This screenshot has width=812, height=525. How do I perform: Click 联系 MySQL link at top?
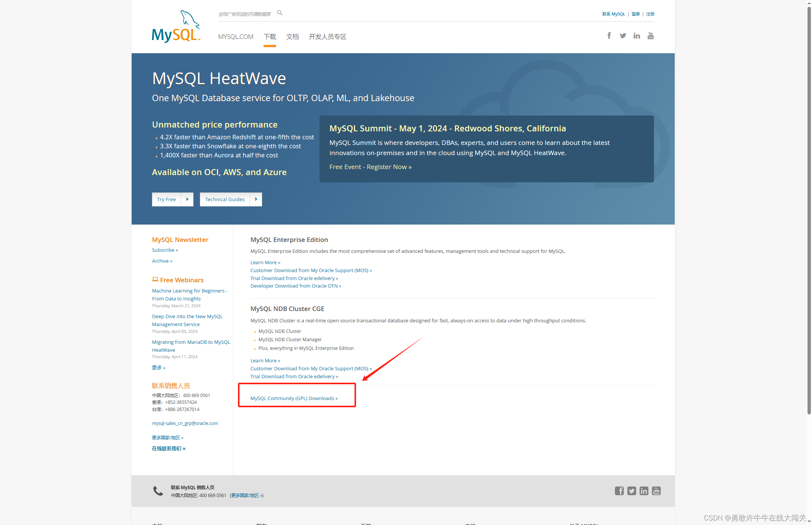tap(614, 14)
